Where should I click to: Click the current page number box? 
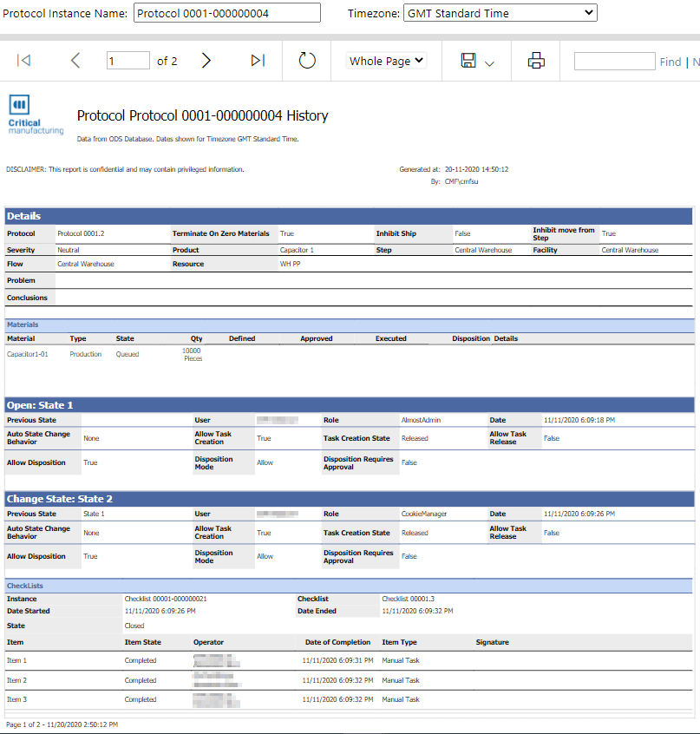coord(128,61)
